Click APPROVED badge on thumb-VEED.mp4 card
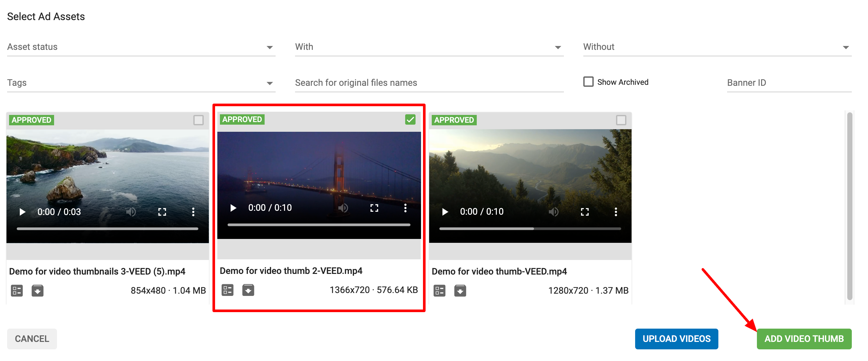Image resolution: width=868 pixels, height=361 pixels. [454, 120]
